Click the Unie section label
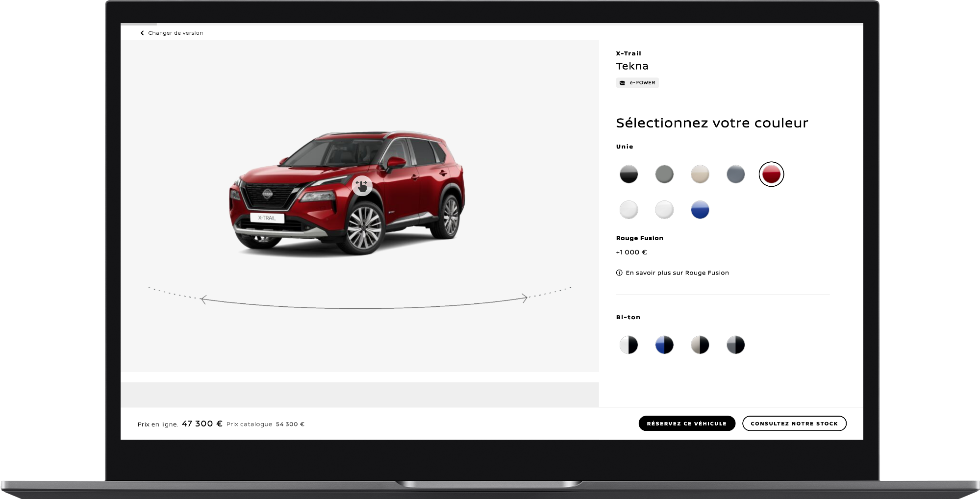This screenshot has width=980, height=499. [x=625, y=147]
